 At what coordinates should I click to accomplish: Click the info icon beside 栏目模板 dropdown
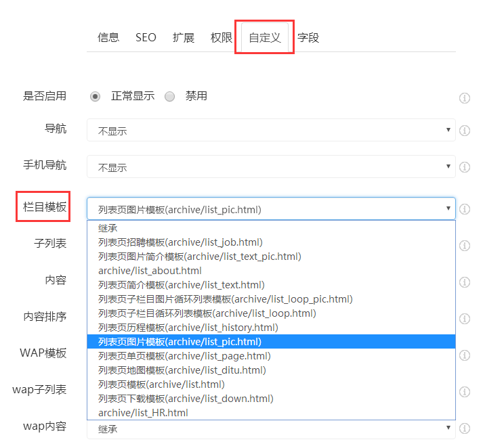pos(465,209)
